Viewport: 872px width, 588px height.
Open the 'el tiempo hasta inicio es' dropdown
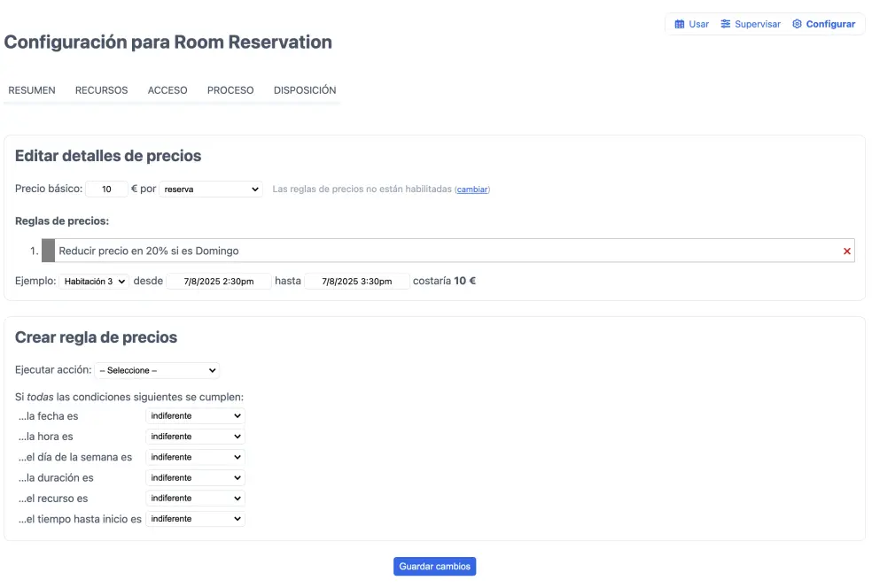pos(195,519)
